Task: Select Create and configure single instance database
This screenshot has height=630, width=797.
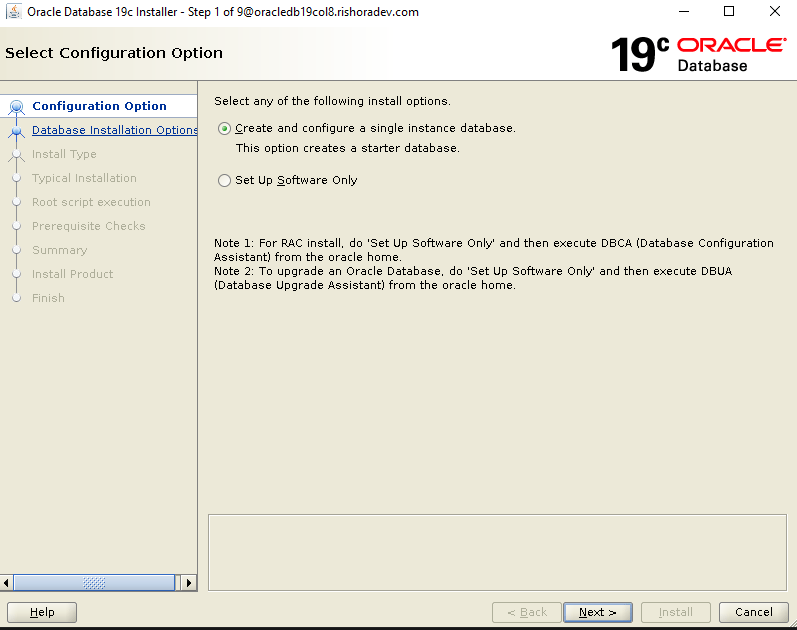Action: click(224, 129)
